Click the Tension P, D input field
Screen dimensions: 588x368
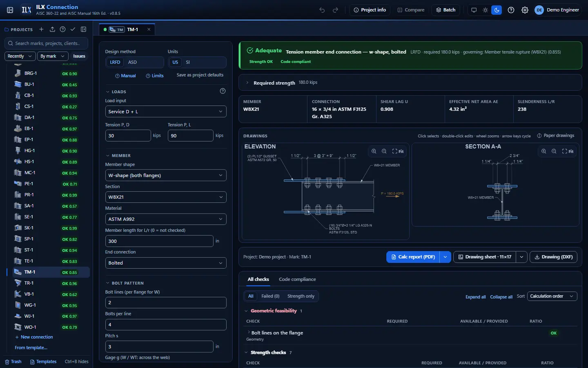[128, 135]
